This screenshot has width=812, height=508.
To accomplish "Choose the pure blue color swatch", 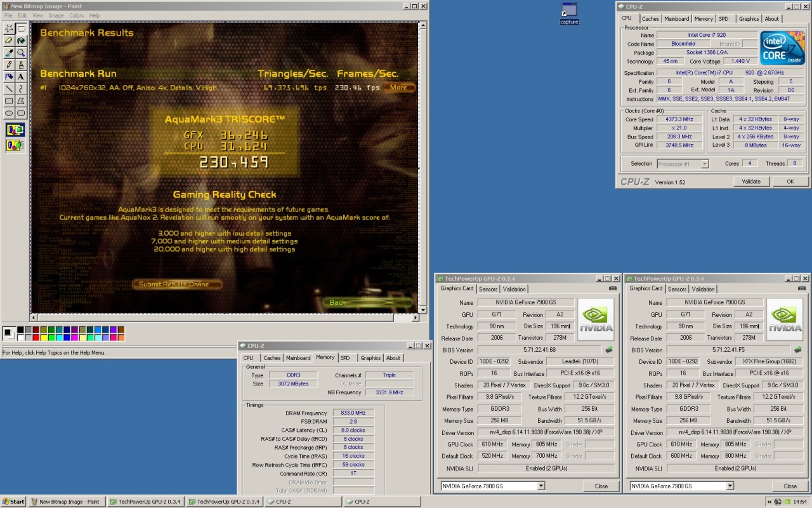I will click(x=67, y=337).
